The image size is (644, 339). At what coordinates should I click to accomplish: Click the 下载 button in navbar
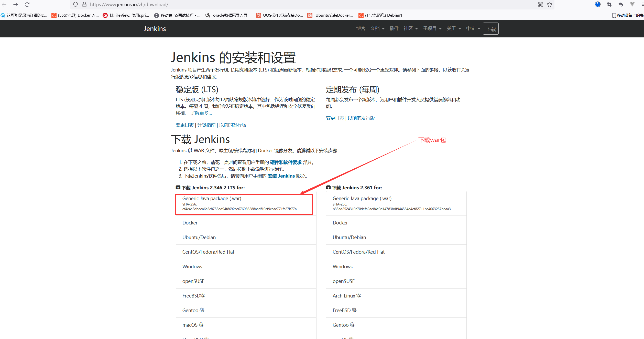(x=490, y=29)
